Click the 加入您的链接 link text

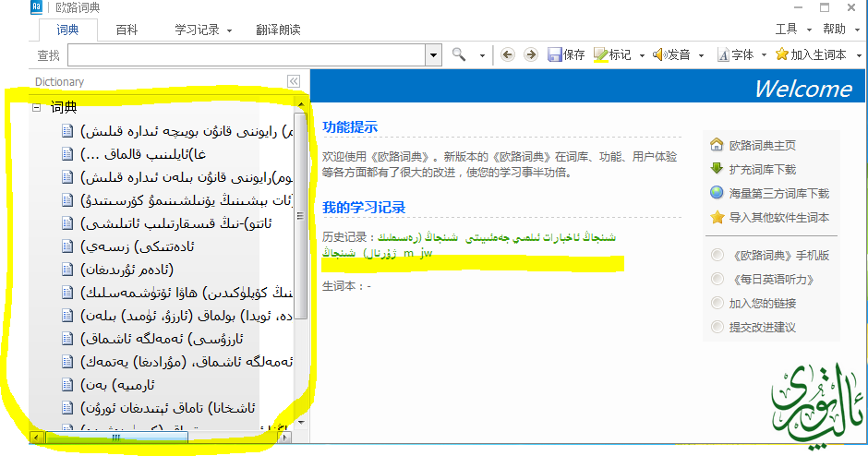coord(762,304)
